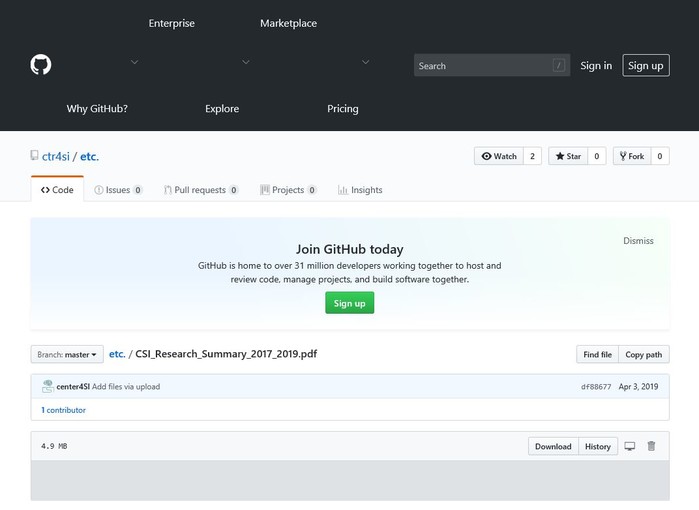Open the Why GitHub? menu
The image size is (699, 510).
pos(97,109)
